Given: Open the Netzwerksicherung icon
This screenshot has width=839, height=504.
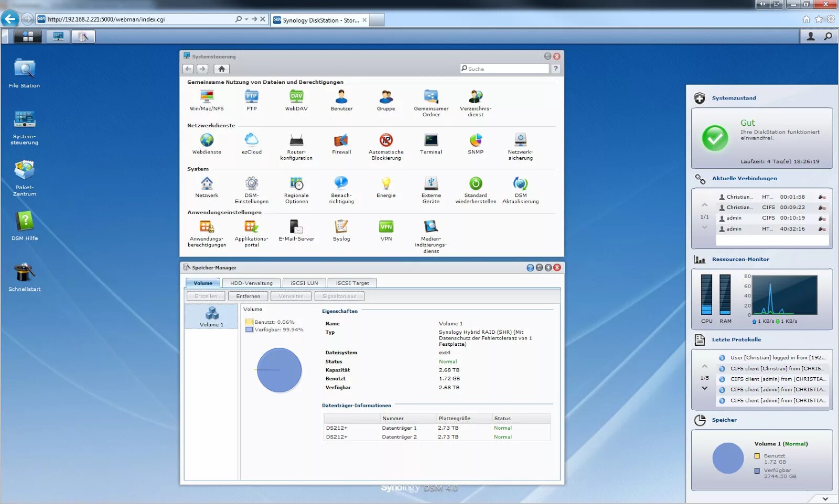Looking at the screenshot, I should tap(521, 147).
